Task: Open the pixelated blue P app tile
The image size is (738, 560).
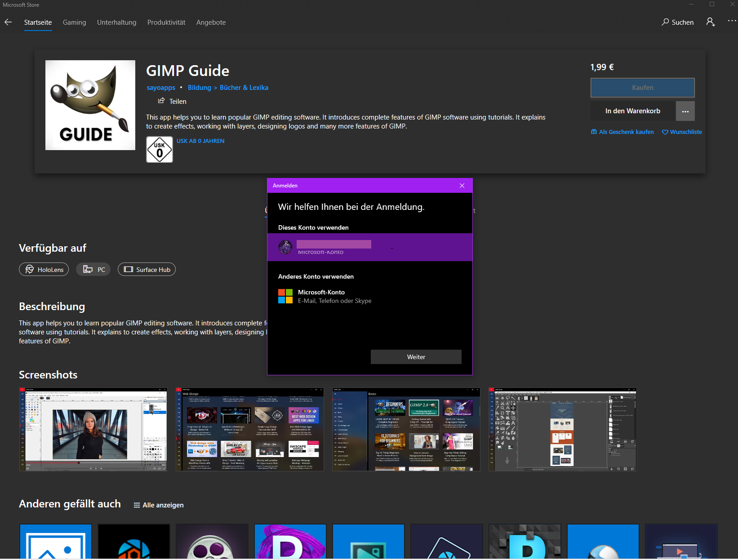Action: click(525, 542)
